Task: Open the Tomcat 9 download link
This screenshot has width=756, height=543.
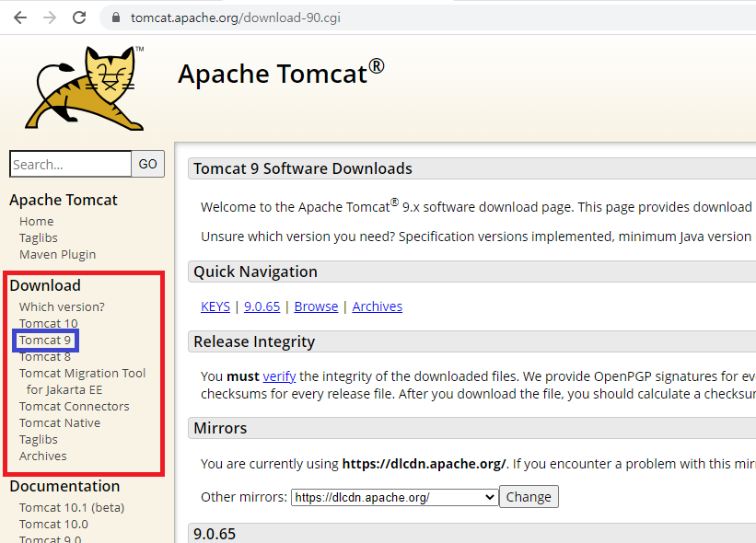Action: (x=45, y=341)
